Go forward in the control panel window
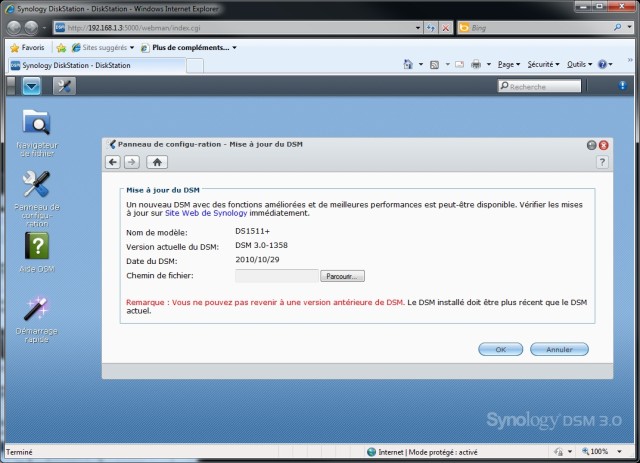Screen dimensions: 640x463 point(131,162)
